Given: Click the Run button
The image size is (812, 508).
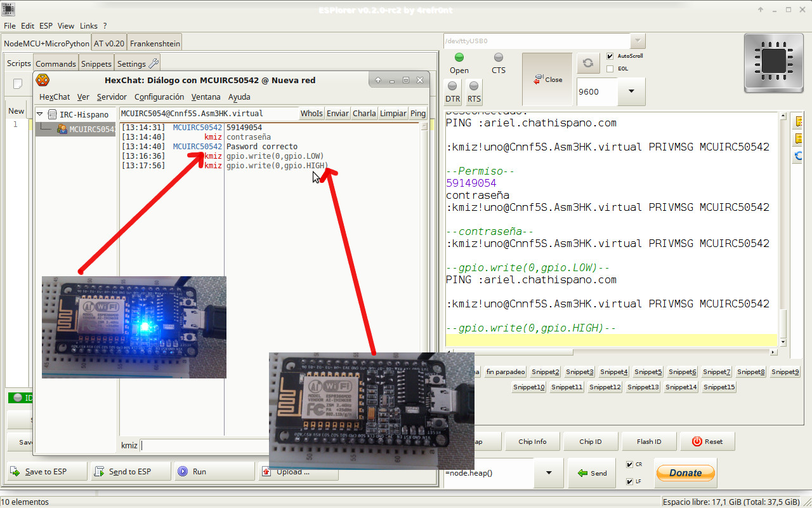Looking at the screenshot, I should click(214, 472).
